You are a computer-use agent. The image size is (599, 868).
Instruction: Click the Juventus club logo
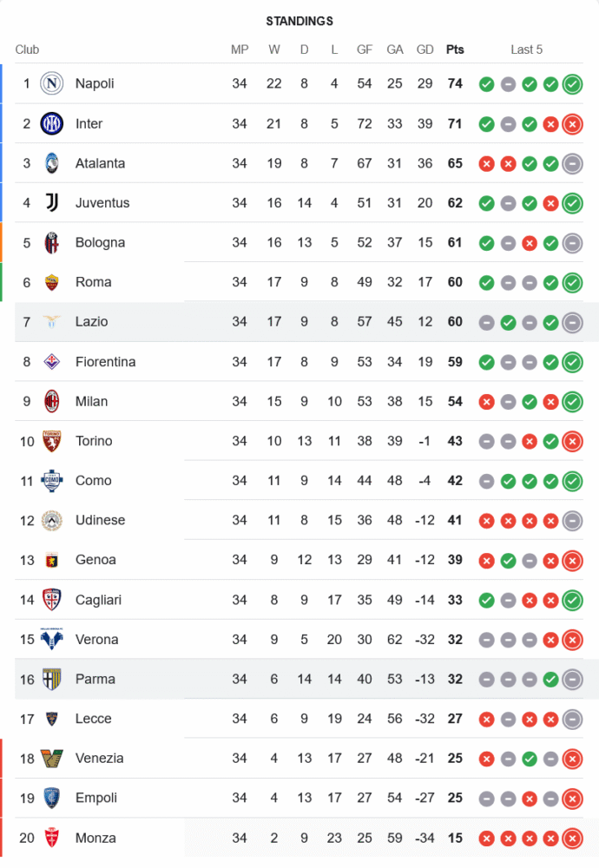tap(52, 203)
